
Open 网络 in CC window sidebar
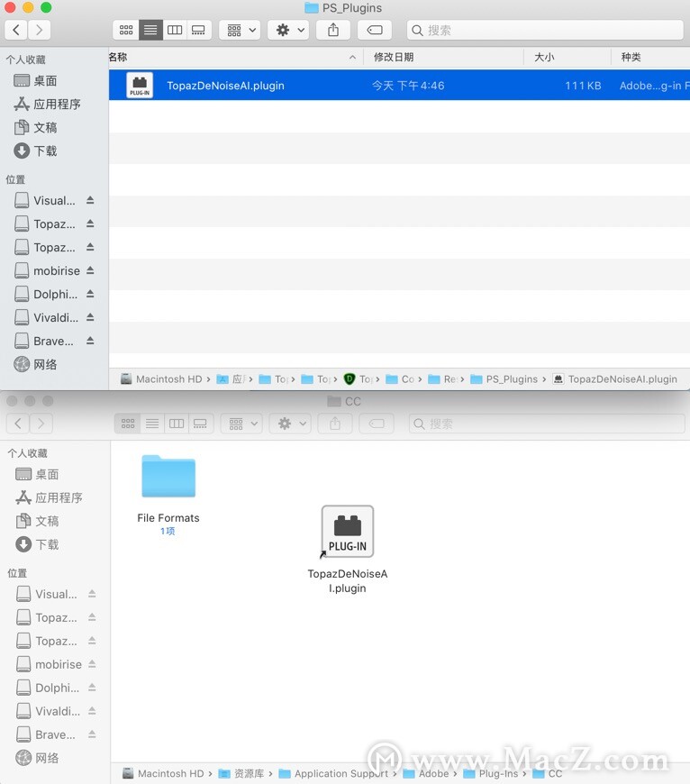(x=37, y=758)
